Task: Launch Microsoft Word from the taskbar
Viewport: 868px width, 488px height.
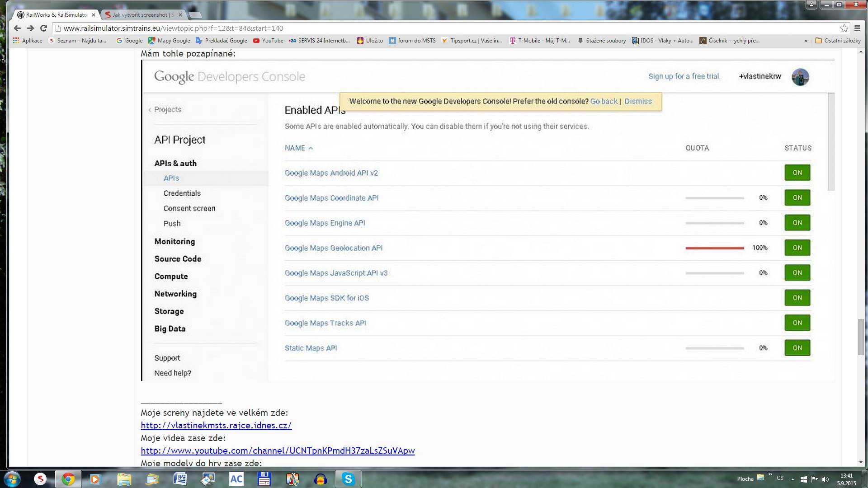Action: point(180,479)
